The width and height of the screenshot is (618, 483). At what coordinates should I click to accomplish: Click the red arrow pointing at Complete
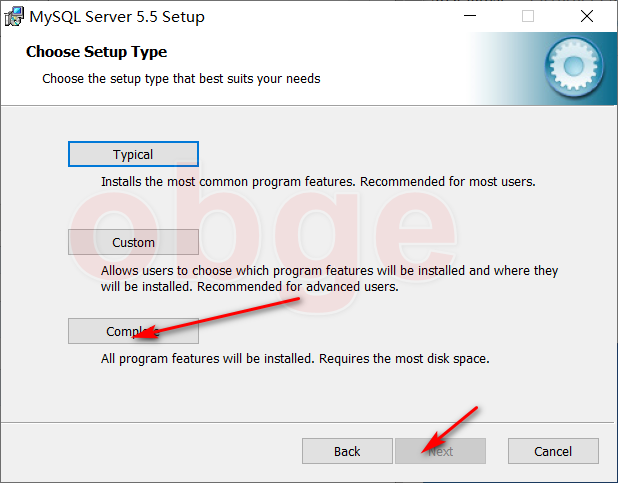coord(218,318)
